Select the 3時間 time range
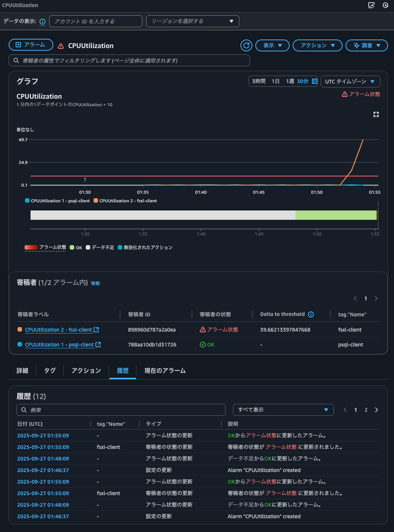This screenshot has width=394, height=532. [259, 81]
